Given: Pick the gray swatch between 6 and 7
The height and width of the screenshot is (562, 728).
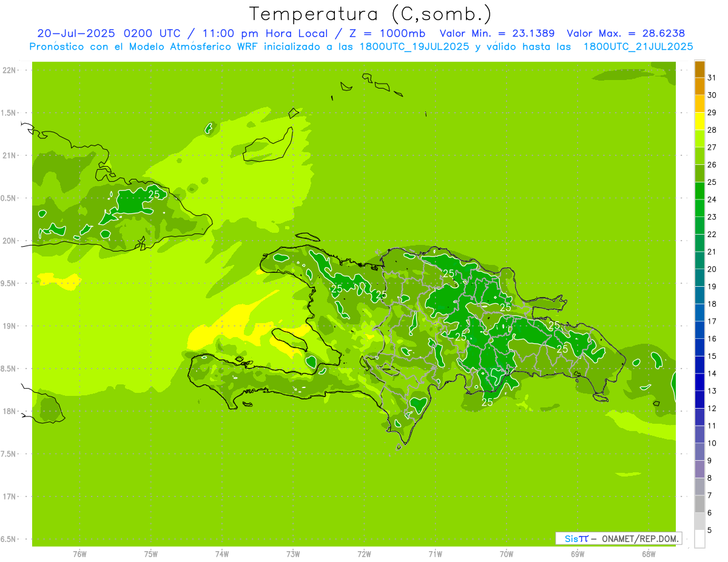Looking at the screenshot, I should [x=699, y=504].
